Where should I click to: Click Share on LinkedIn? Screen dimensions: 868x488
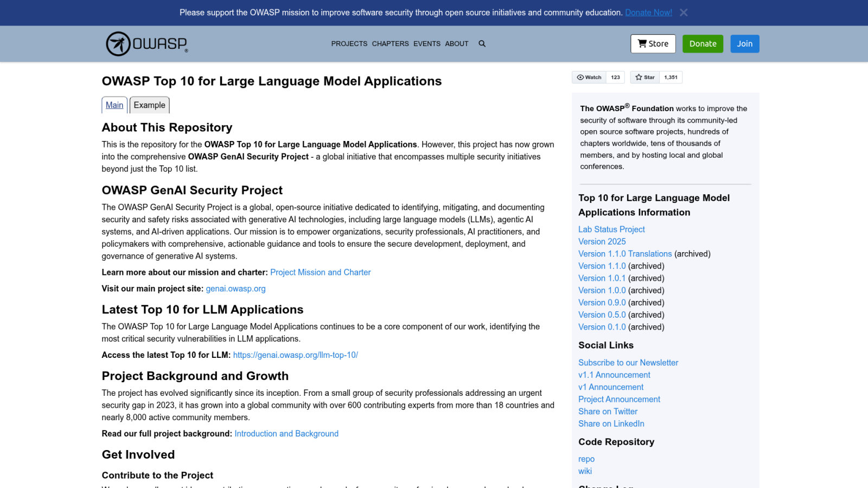coord(611,424)
